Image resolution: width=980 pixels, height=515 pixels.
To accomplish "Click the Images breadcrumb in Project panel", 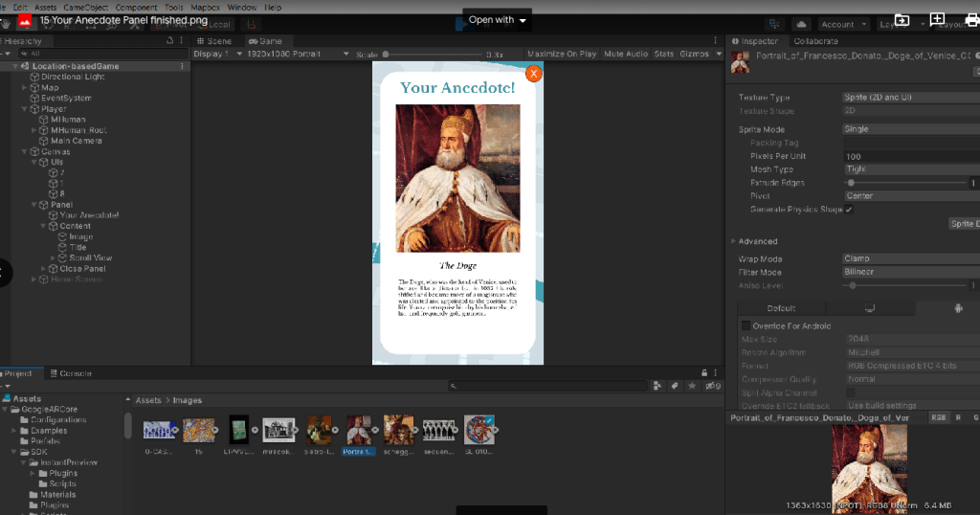I will tap(187, 401).
